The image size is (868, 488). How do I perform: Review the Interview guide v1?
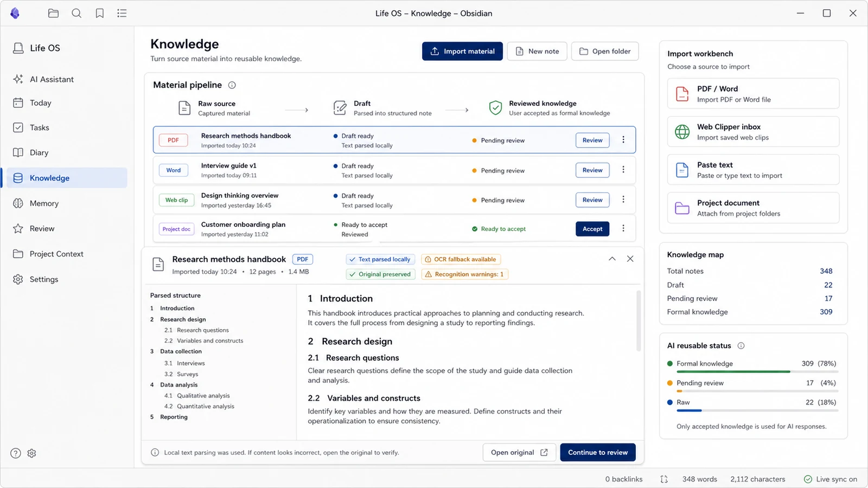[x=592, y=170]
